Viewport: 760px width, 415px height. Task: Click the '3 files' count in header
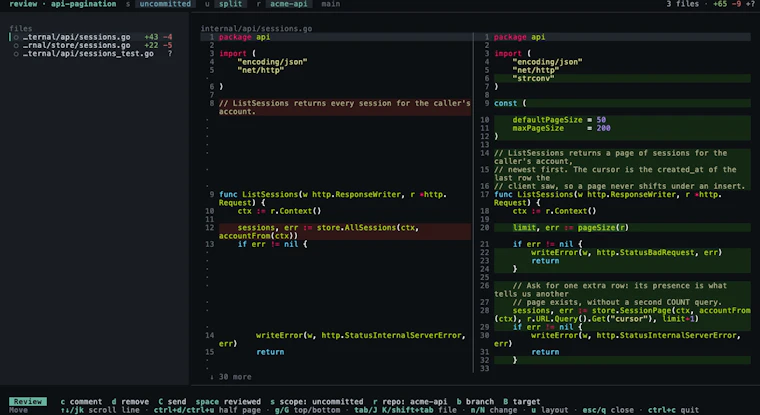682,4
